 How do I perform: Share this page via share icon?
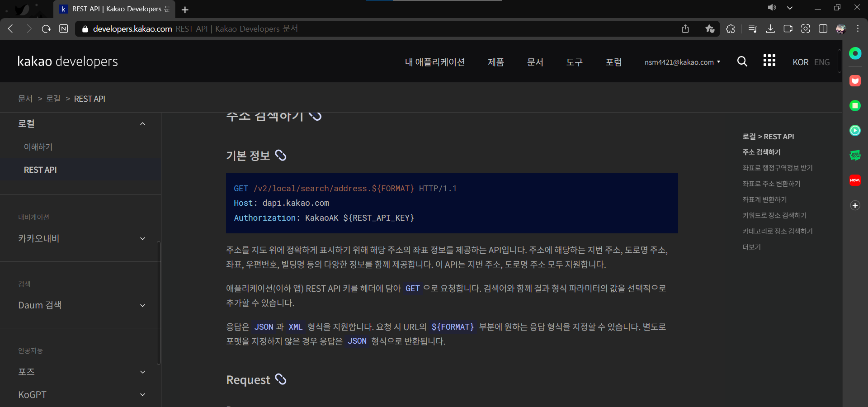685,29
